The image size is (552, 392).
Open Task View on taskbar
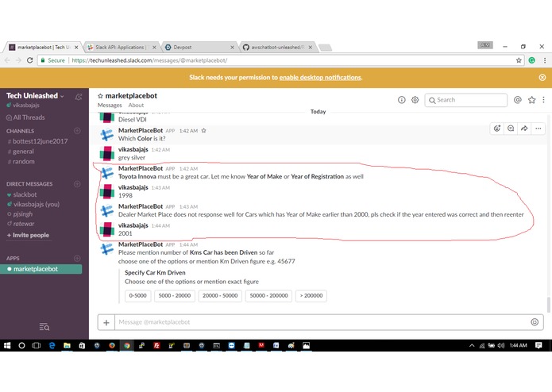[x=37, y=346]
